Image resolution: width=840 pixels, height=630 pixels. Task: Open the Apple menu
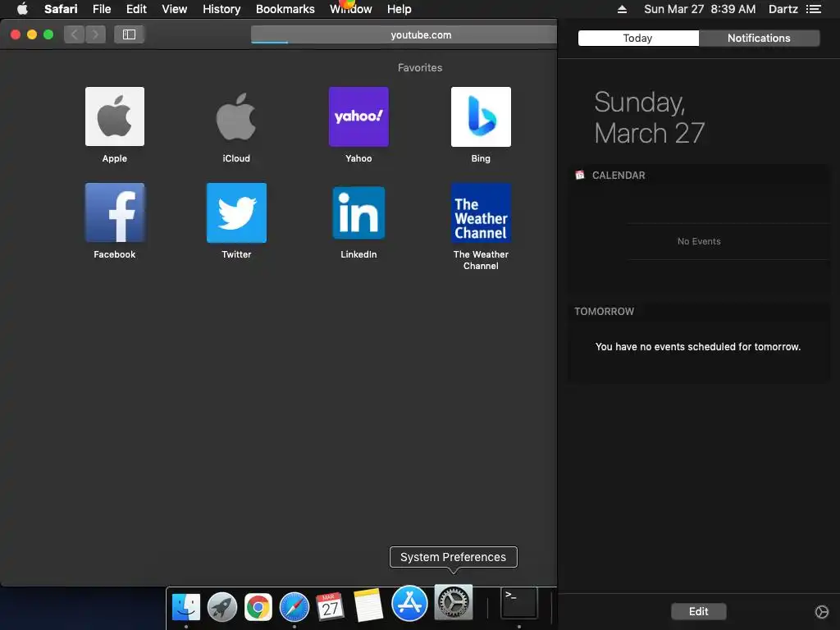(x=22, y=9)
